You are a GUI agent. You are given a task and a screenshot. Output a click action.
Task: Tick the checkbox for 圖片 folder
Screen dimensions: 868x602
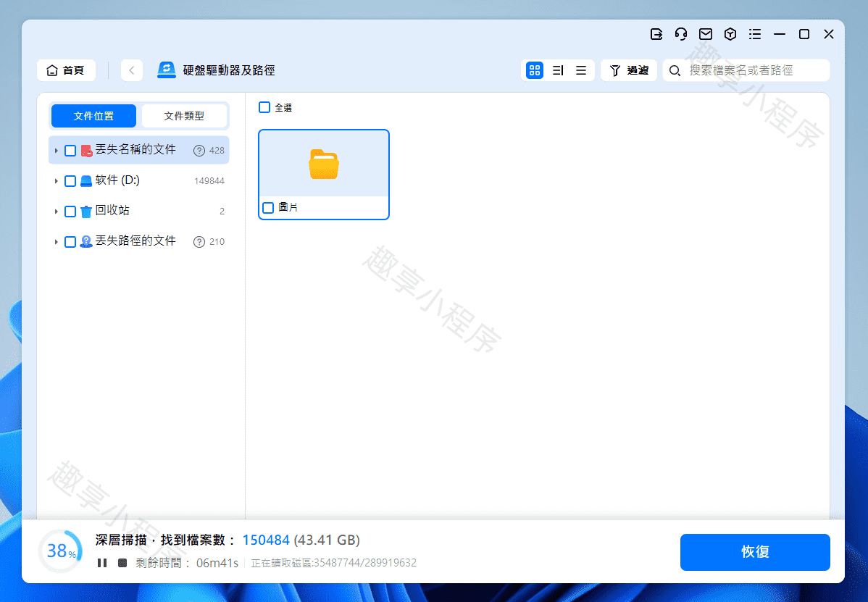click(x=269, y=207)
